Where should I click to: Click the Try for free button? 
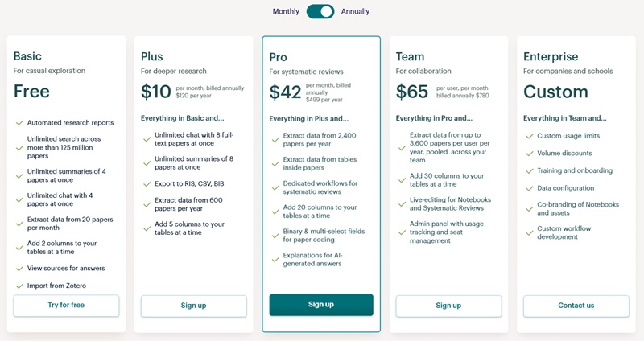pyautogui.click(x=66, y=306)
